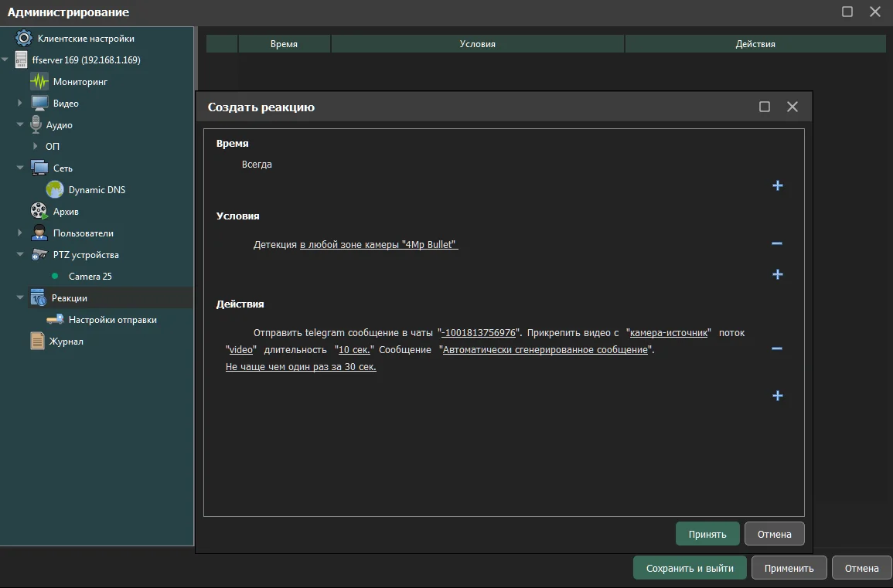Click Отмена in the Создать реакцию dialog
Image resolution: width=893 pixels, height=588 pixels.
tap(775, 534)
